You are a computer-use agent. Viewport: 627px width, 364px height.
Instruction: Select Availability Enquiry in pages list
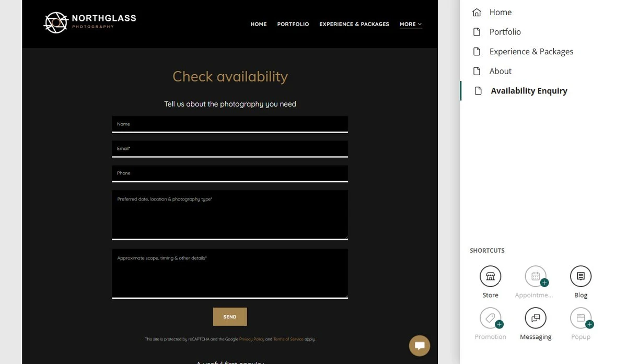click(529, 91)
